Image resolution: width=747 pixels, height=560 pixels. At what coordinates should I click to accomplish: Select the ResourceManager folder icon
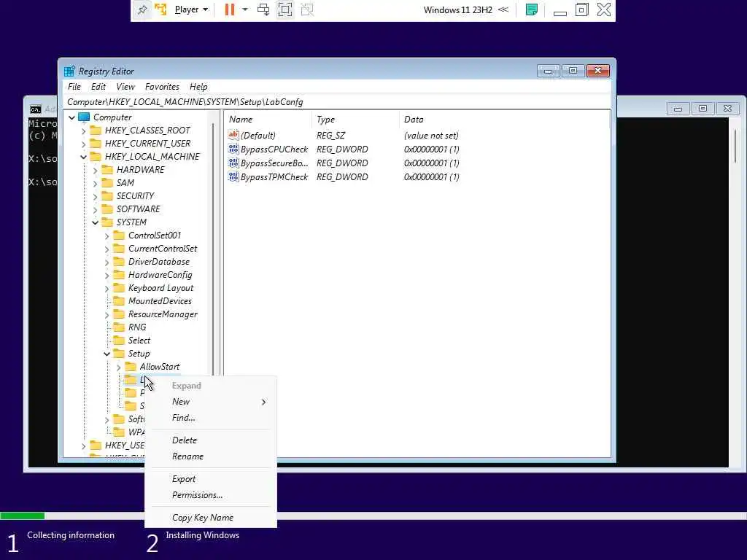pos(119,314)
